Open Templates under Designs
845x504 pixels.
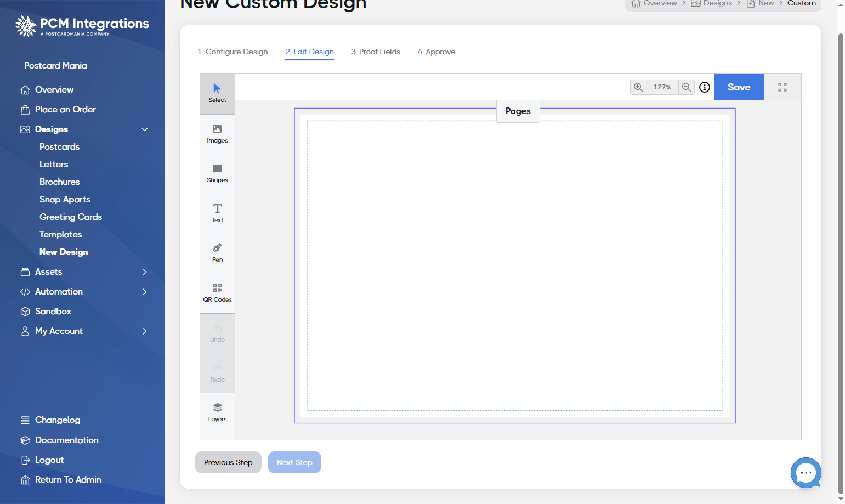click(x=61, y=234)
